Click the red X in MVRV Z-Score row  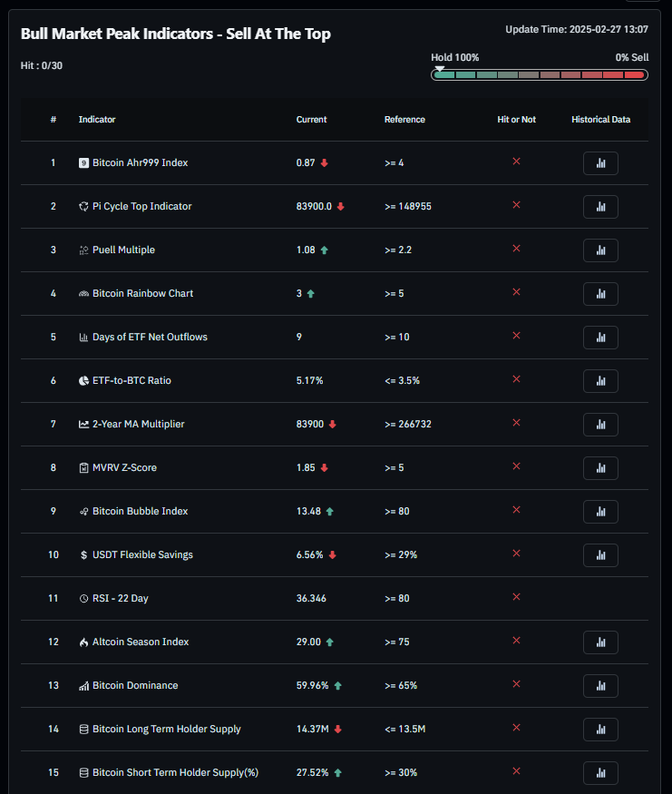(x=516, y=466)
